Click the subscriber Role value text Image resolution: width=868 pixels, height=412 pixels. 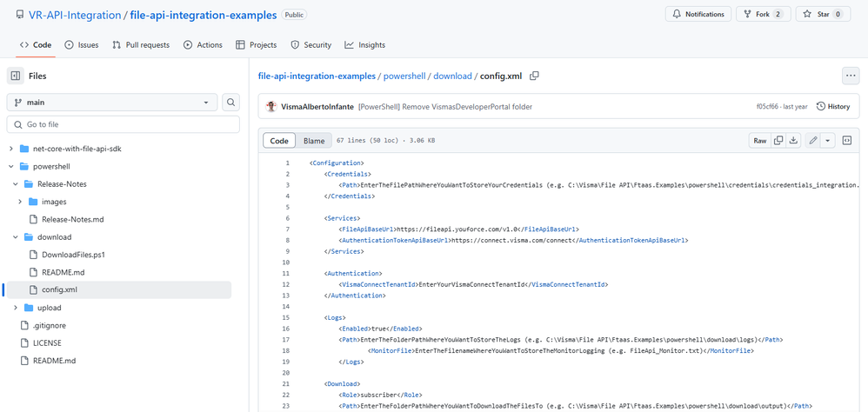377,395
